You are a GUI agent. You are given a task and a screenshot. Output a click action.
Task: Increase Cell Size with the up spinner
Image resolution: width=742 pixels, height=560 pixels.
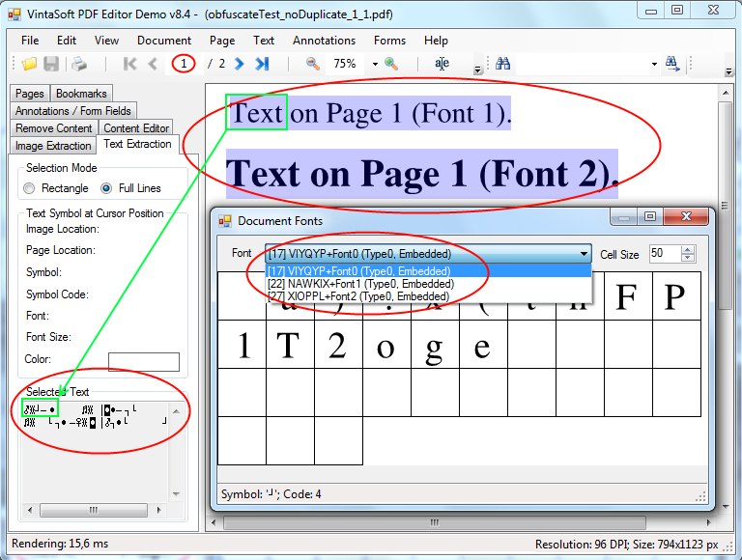(688, 250)
